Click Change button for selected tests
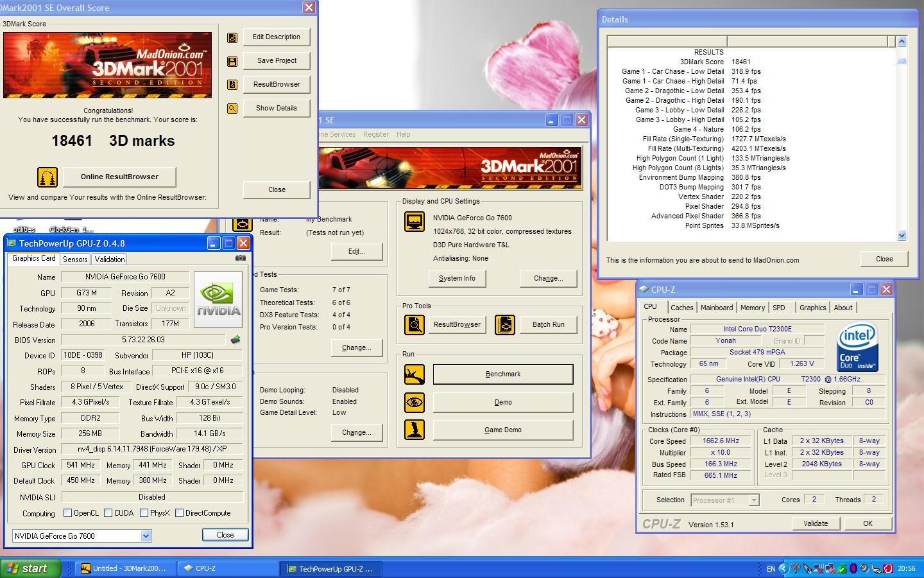The width and height of the screenshot is (924, 578). (357, 348)
